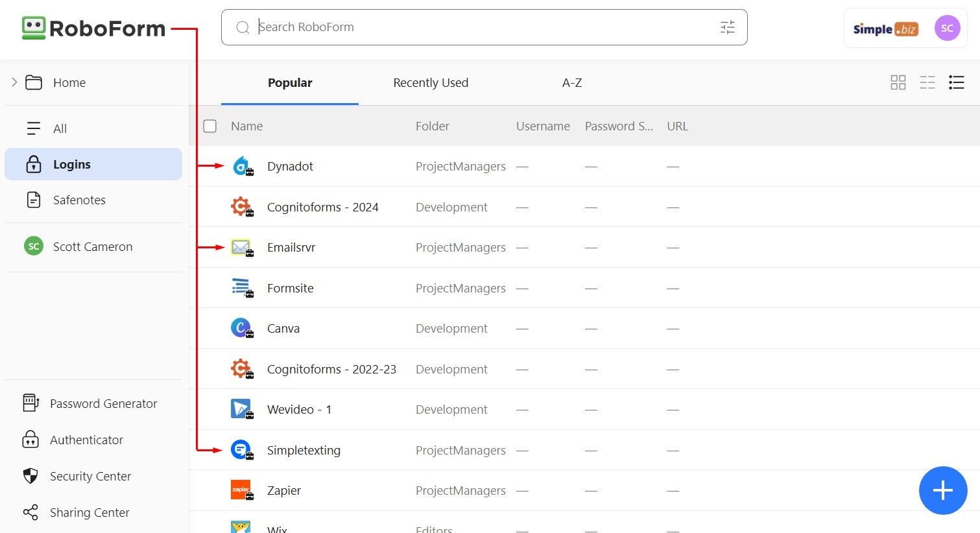This screenshot has height=533, width=980.
Task: Open Safenotes in the sidebar
Action: pos(93,200)
